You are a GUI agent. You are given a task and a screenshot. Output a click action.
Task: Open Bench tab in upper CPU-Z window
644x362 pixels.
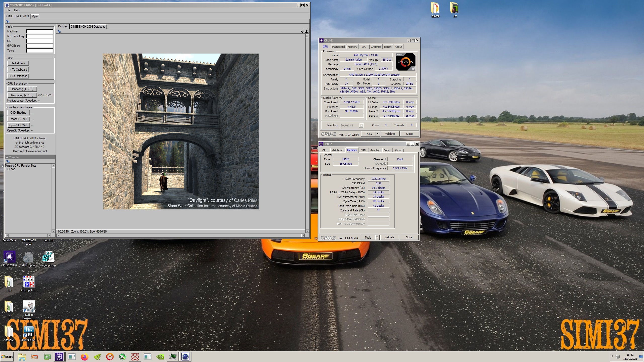[x=388, y=47]
